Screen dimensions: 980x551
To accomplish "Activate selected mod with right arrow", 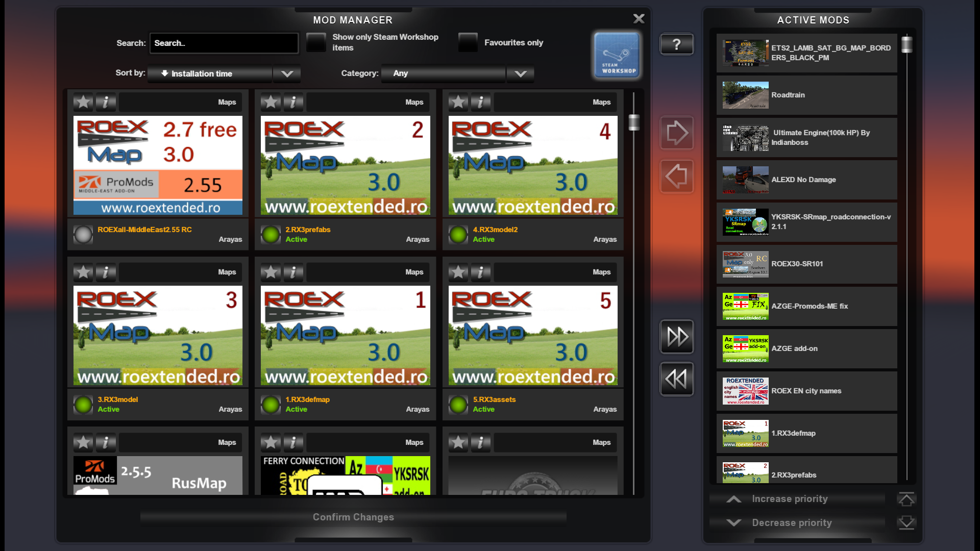I will pos(676,133).
